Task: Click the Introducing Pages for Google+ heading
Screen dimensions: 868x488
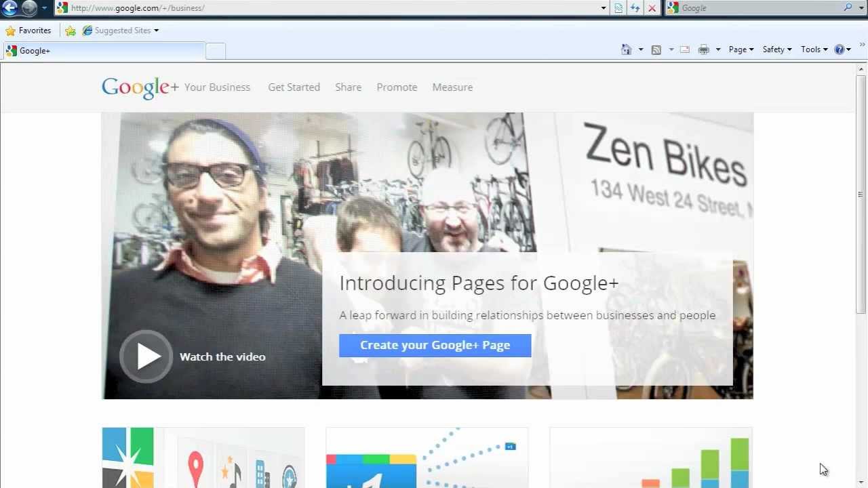Action: 479,283
